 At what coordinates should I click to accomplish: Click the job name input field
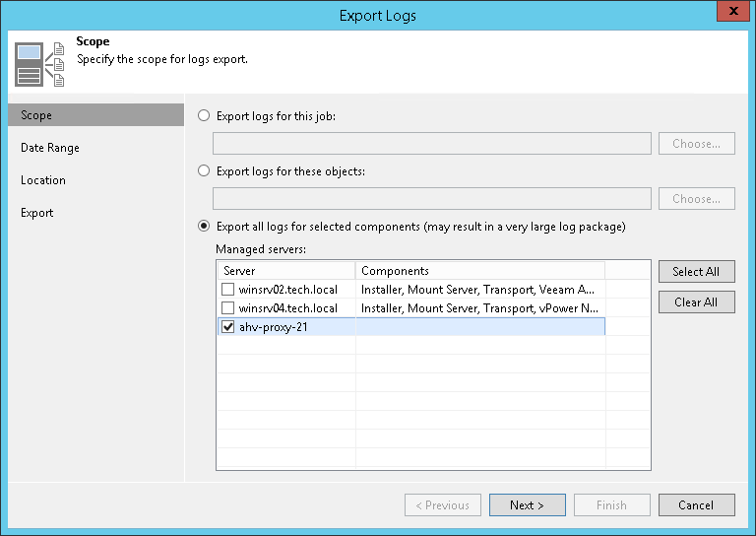click(432, 144)
